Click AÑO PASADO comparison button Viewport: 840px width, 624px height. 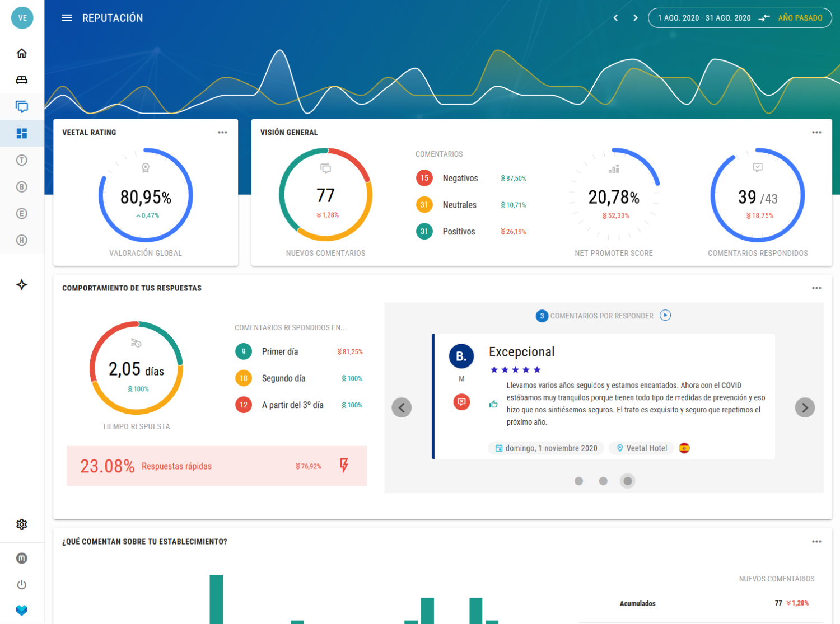point(800,18)
